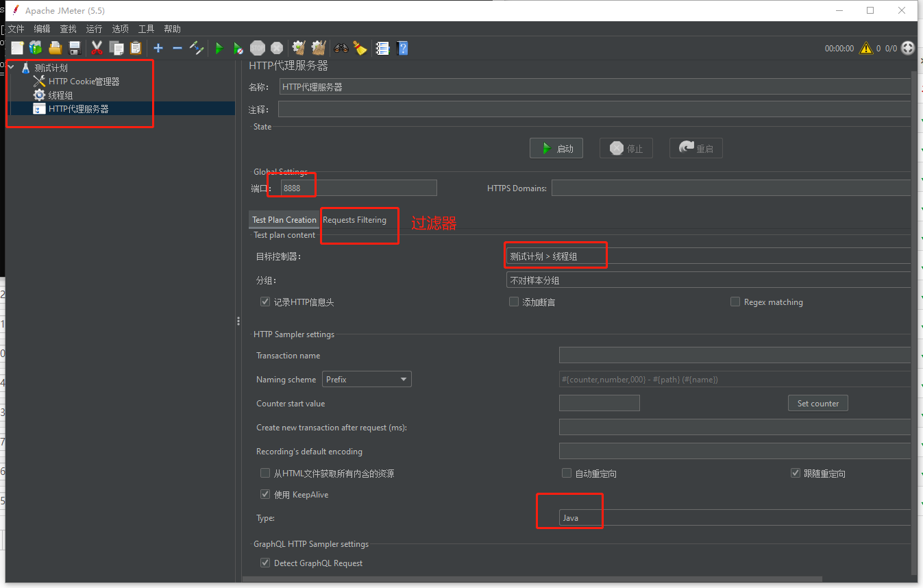Click Start no pauses icon
This screenshot has height=588, width=923.
pos(238,48)
